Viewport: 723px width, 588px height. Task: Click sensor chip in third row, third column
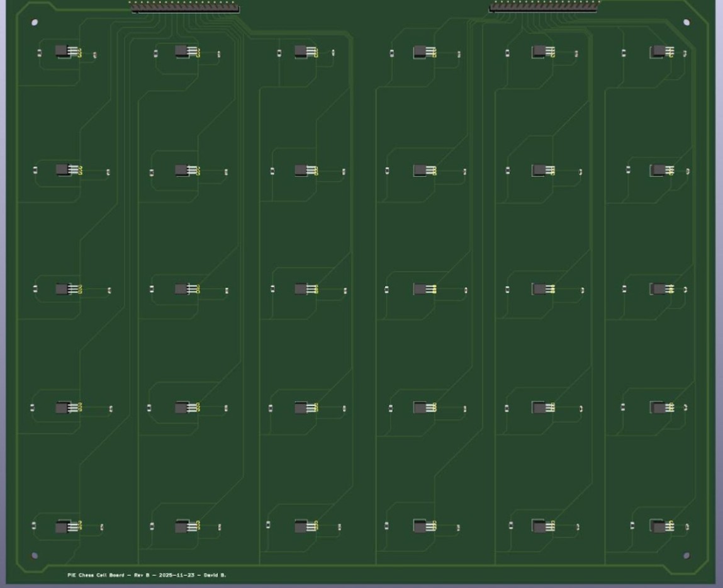(x=303, y=289)
